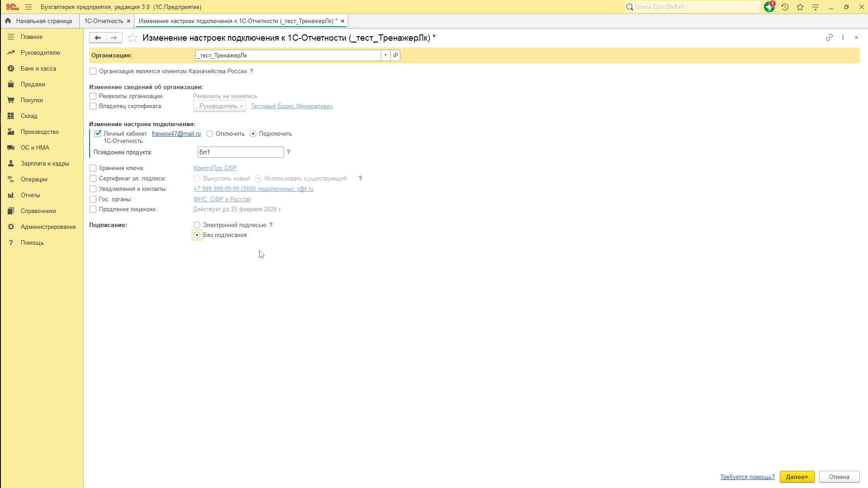
Task: Click help mark near Электронной подписью
Action: [271, 225]
